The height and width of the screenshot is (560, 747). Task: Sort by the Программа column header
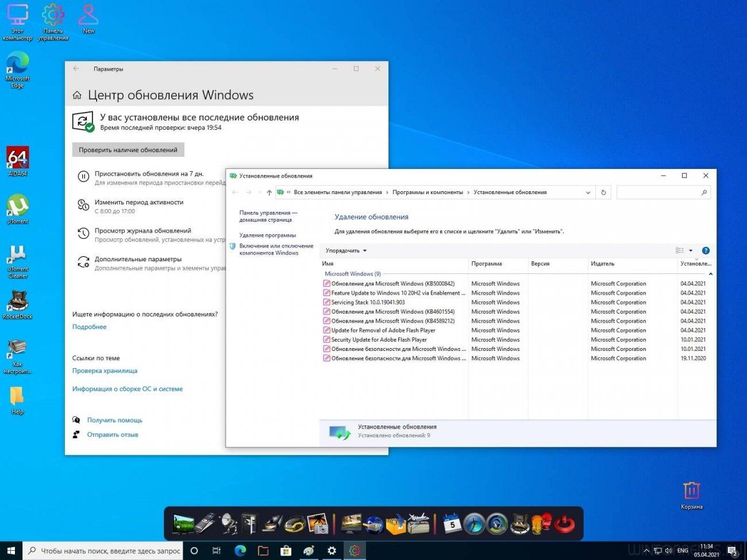point(498,264)
